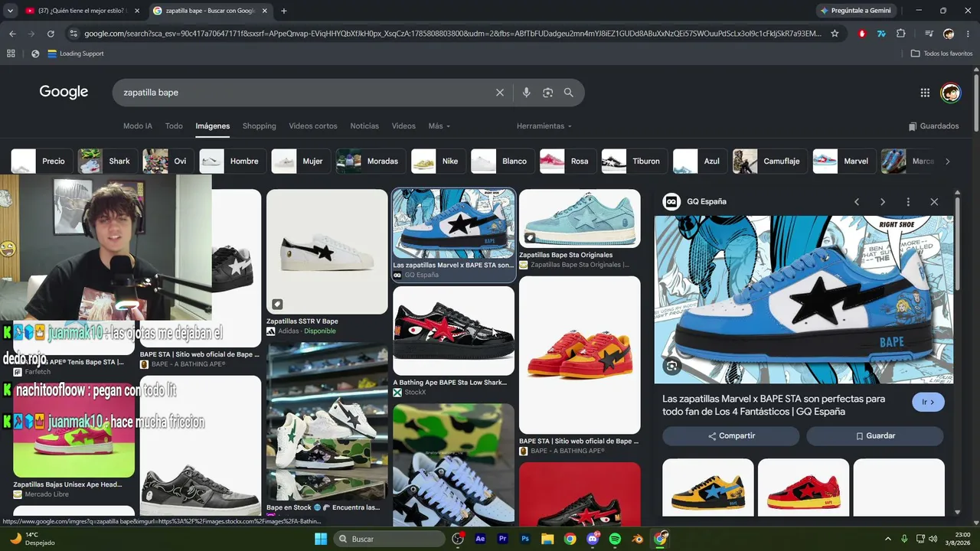The width and height of the screenshot is (980, 551).
Task: Open Chrome's three-dot menu
Action: 967,34
